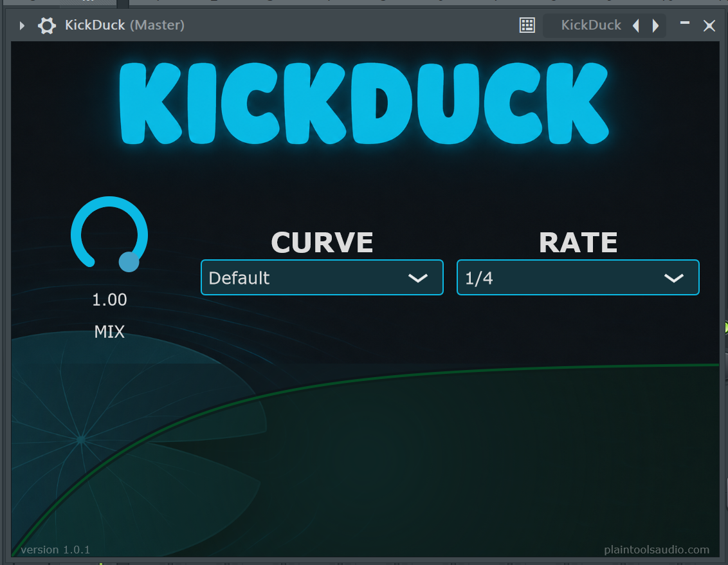Click the RATE heading label
This screenshot has height=565, width=728.
tap(578, 243)
